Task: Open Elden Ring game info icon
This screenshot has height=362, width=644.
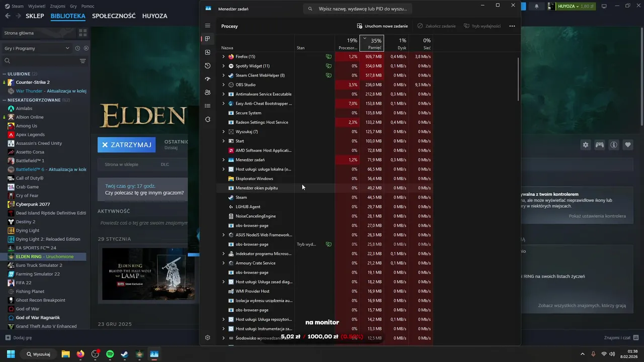Action: pyautogui.click(x=614, y=145)
